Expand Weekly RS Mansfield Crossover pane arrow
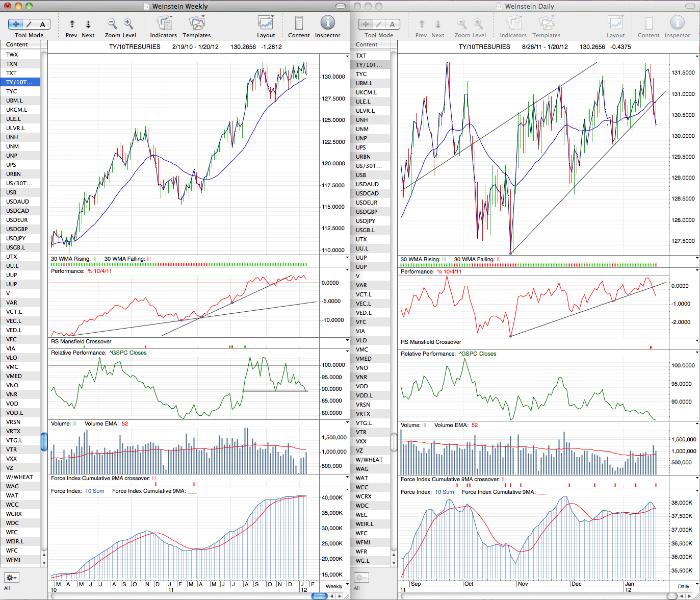Screen dimensions: 700x600 [x=347, y=340]
